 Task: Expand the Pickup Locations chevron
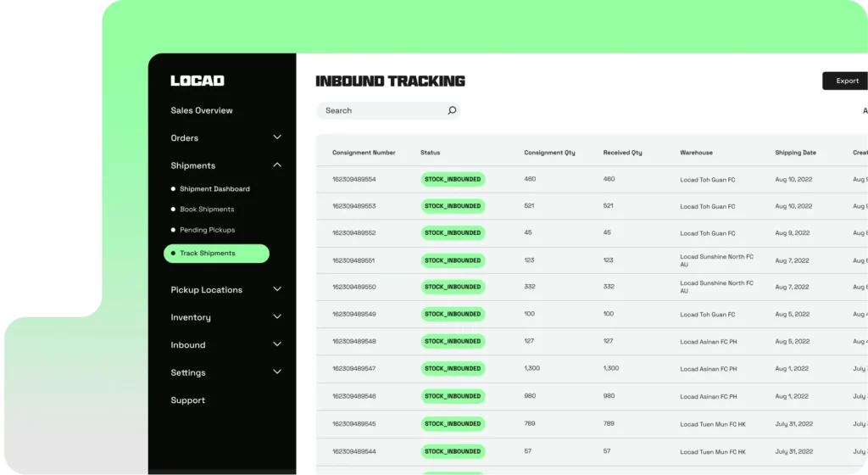(x=277, y=289)
